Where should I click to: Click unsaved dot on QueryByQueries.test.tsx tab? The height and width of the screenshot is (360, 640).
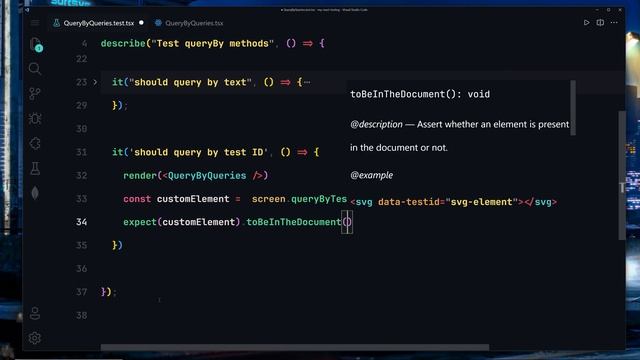pos(141,23)
